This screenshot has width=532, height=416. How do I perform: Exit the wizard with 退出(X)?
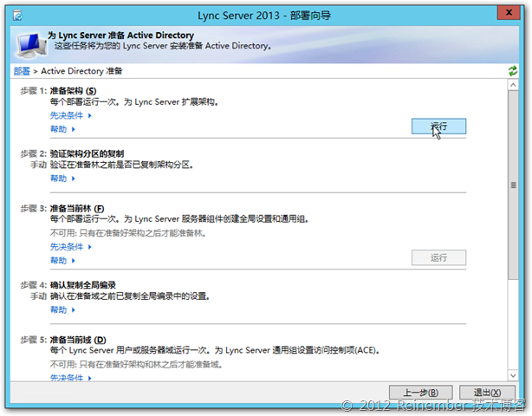pyautogui.click(x=487, y=393)
